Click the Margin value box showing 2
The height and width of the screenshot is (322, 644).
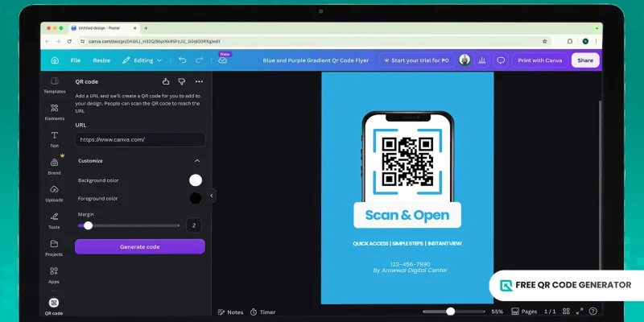click(x=194, y=225)
